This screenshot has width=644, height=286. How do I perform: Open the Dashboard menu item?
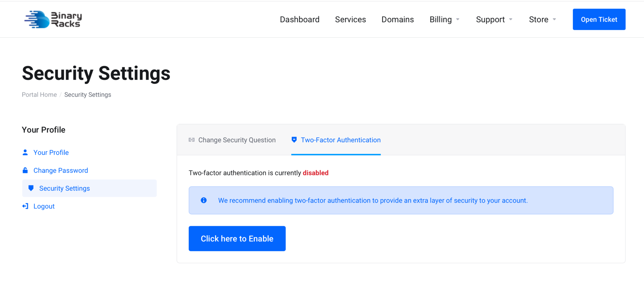pyautogui.click(x=299, y=19)
